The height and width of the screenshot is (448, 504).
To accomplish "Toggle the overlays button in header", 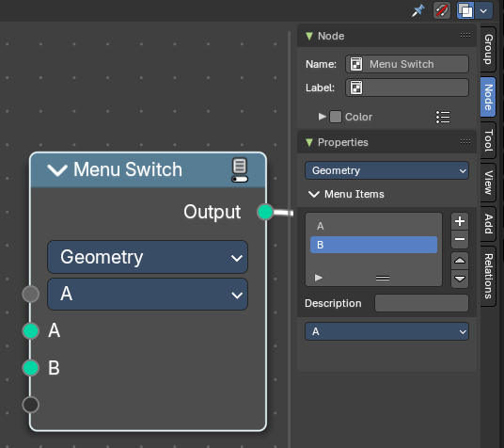I will click(x=465, y=10).
